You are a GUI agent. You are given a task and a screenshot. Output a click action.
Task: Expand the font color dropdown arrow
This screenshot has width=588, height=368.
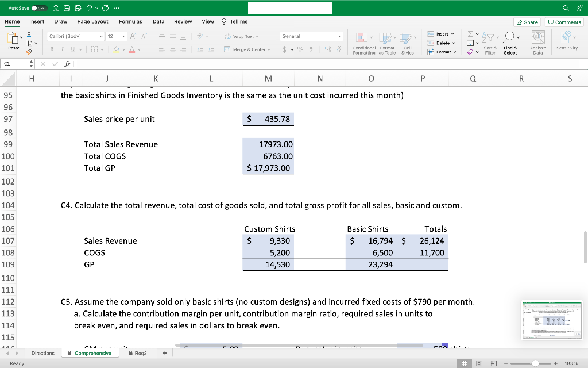(x=139, y=49)
